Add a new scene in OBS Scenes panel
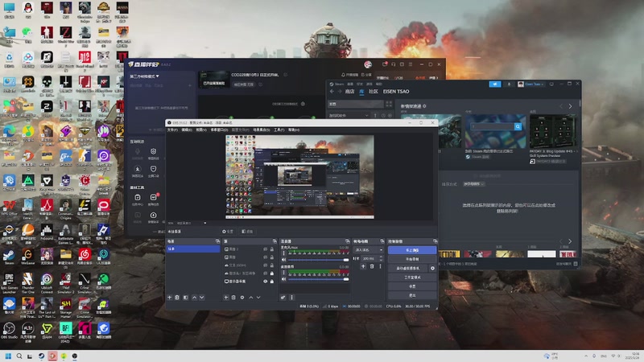Image resolution: width=644 pixels, height=362 pixels. [x=169, y=297]
